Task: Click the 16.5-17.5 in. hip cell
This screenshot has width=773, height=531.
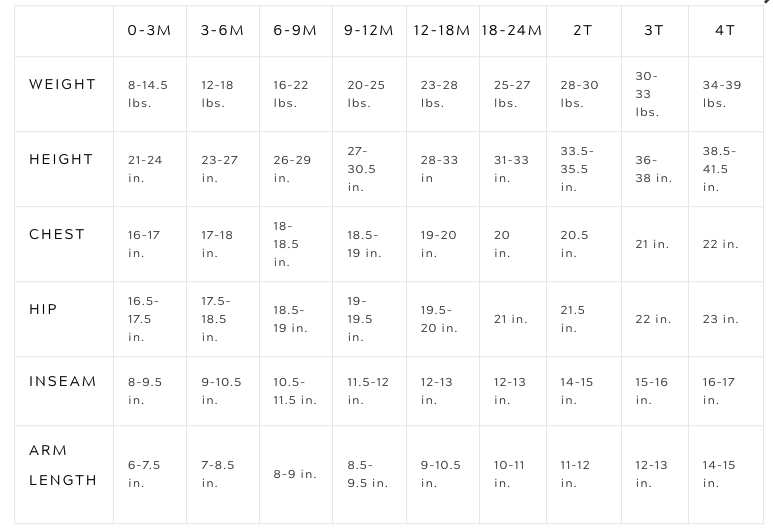Action: click(x=143, y=319)
